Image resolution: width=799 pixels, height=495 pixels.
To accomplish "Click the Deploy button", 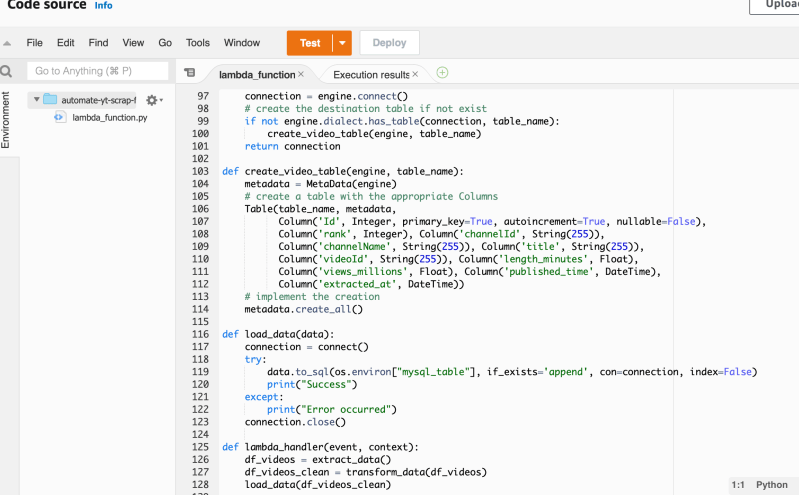I will pos(389,43).
